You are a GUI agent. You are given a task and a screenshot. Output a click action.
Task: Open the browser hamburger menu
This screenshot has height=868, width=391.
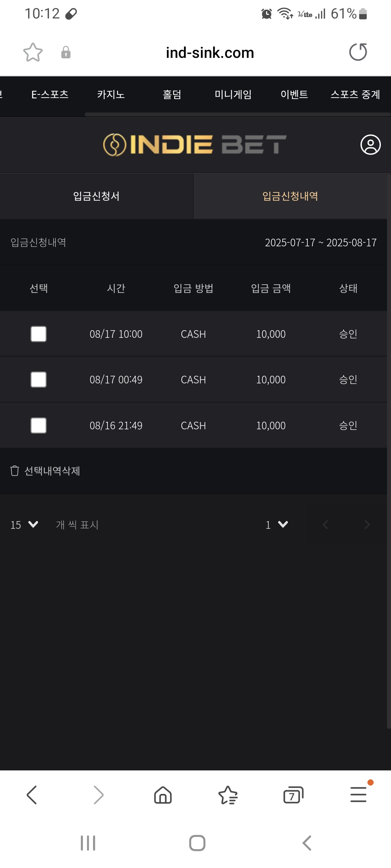[x=358, y=795]
